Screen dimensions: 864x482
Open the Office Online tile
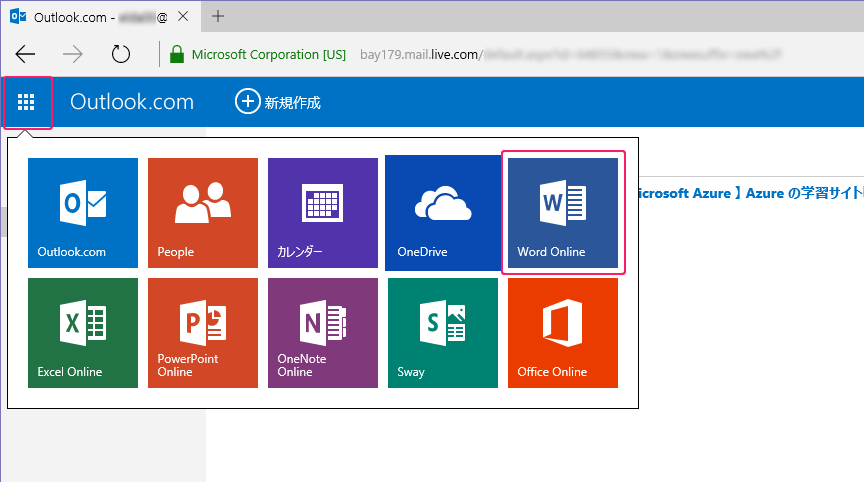click(x=563, y=333)
